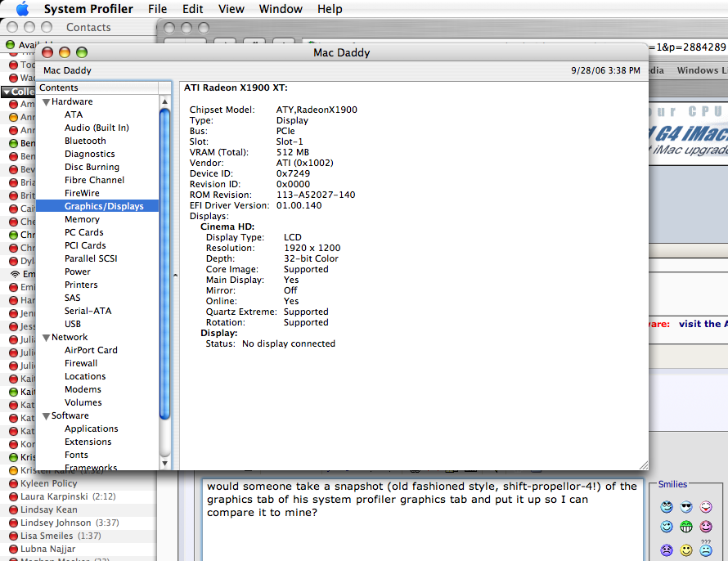Viewport: 728px width, 561px height.
Task: Click the Contents list scrollbar thumb
Action: pos(164,263)
